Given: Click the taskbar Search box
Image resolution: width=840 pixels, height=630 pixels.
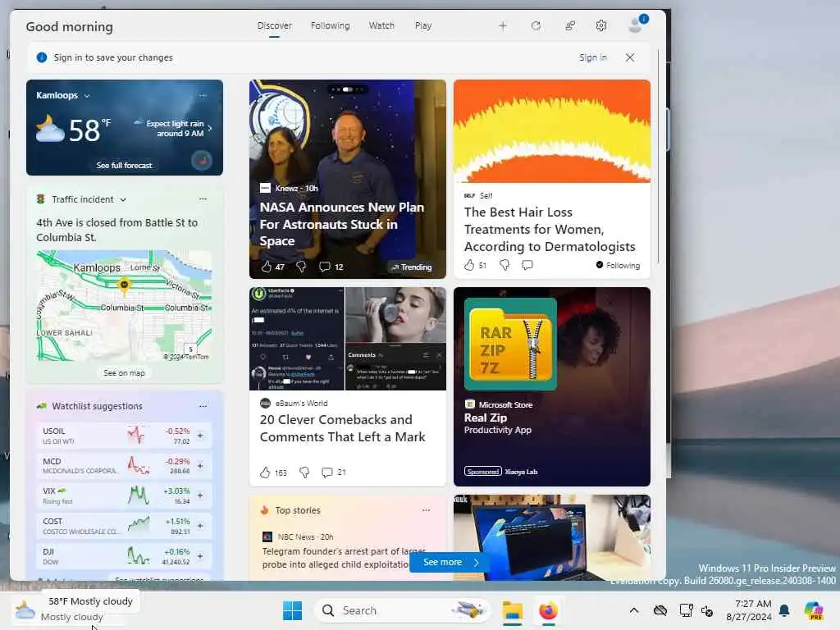Looking at the screenshot, I should pyautogui.click(x=402, y=610).
